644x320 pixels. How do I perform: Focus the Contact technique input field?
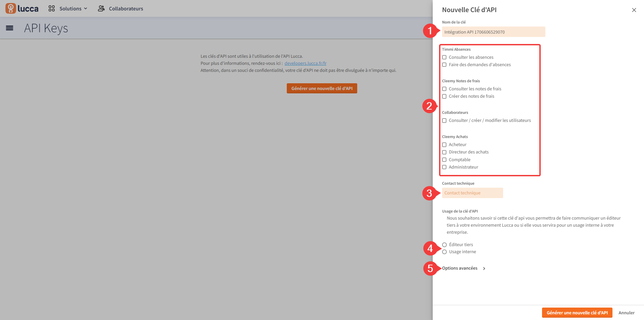click(473, 193)
